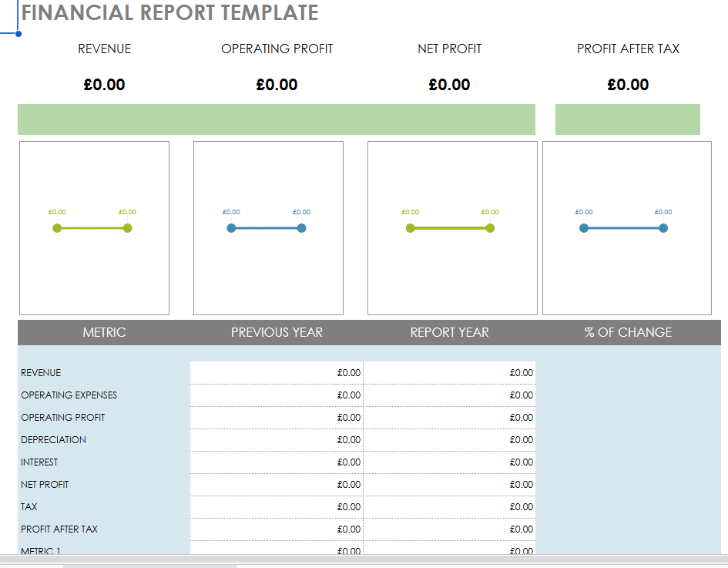Image resolution: width=728 pixels, height=568 pixels.
Task: Click the Report Year cell for the TAX row
Action: point(449,506)
